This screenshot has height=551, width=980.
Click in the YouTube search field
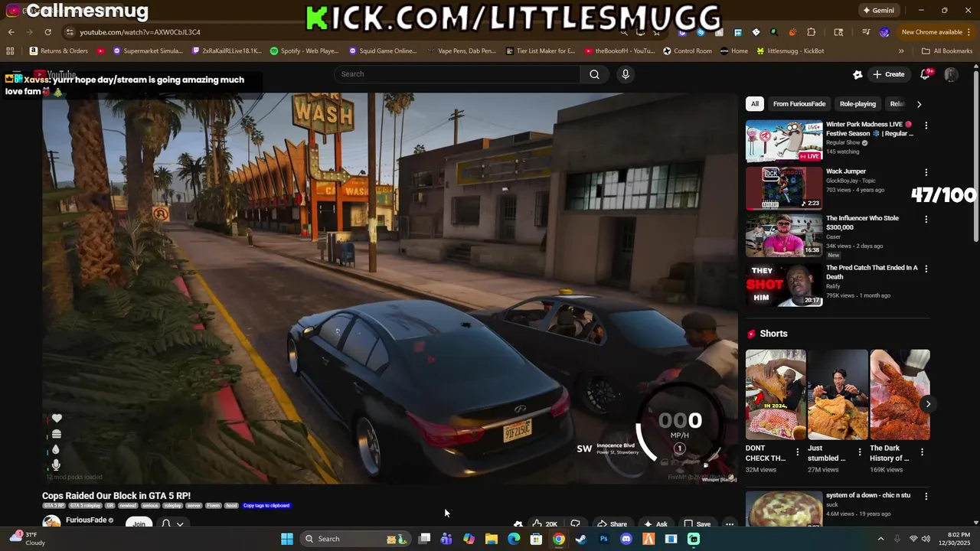[x=457, y=74]
